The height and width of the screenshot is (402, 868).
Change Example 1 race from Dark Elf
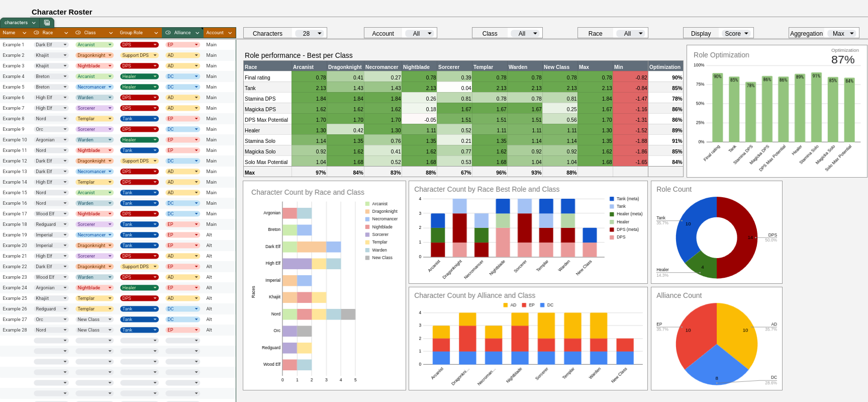pos(51,45)
